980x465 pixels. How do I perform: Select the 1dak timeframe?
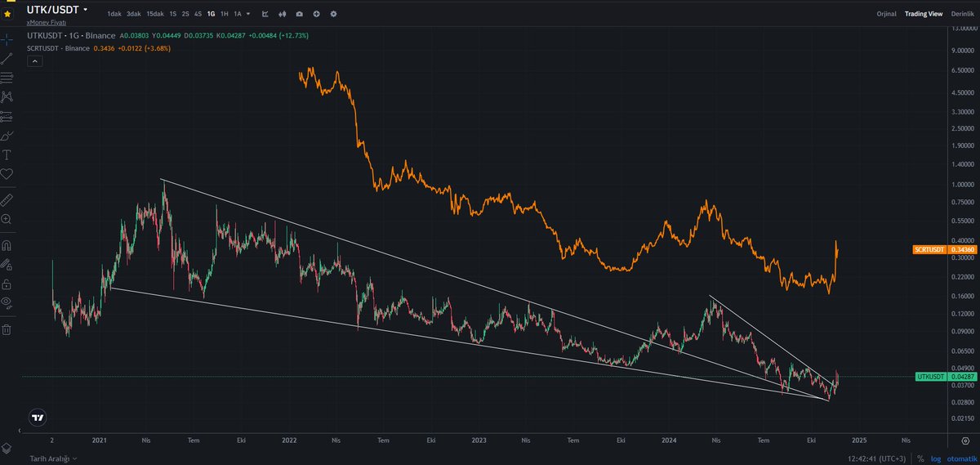[114, 14]
